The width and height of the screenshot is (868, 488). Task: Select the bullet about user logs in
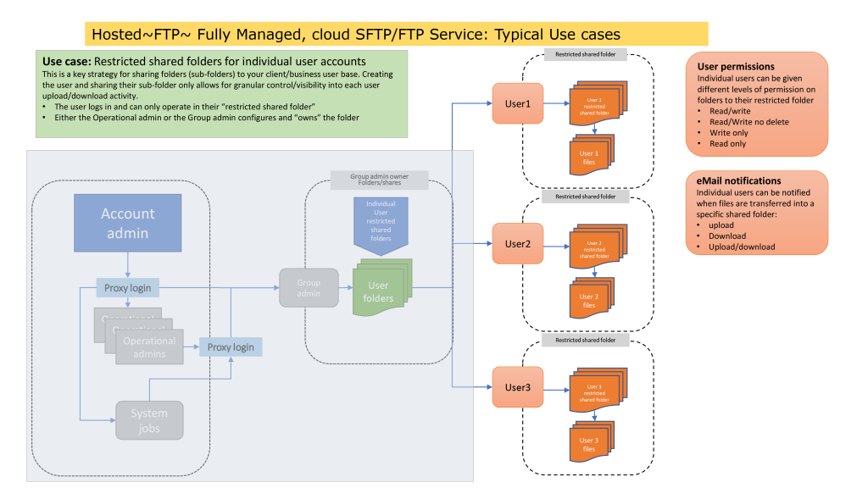(x=179, y=106)
